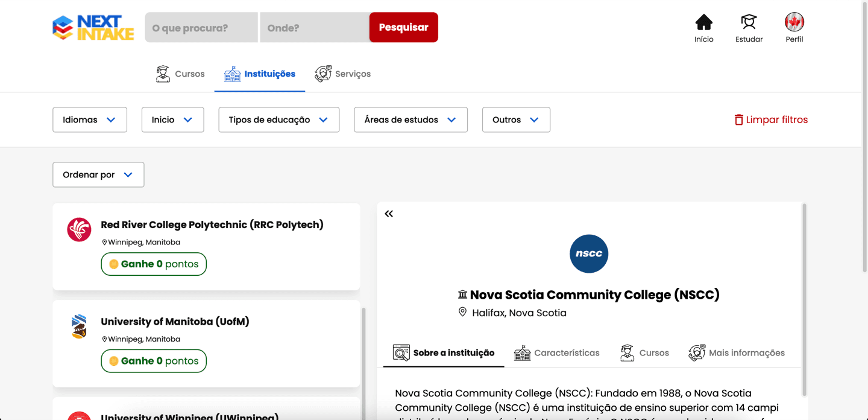
Task: Click location pin next to Halifax, Nova Scotia
Action: [x=462, y=312]
